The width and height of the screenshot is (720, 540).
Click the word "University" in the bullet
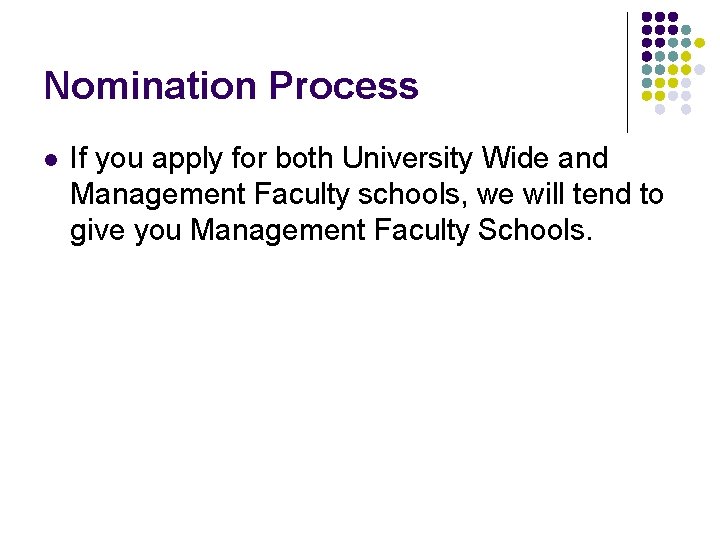click(407, 159)
